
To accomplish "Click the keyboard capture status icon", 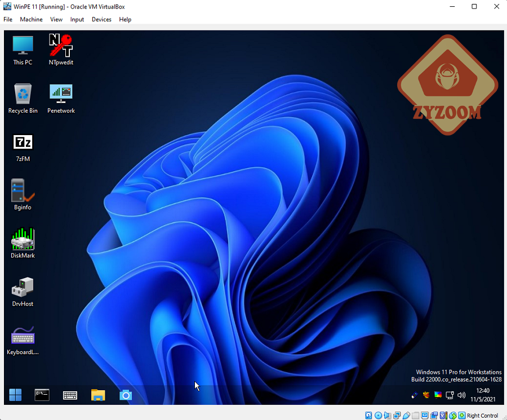I will pos(462,415).
